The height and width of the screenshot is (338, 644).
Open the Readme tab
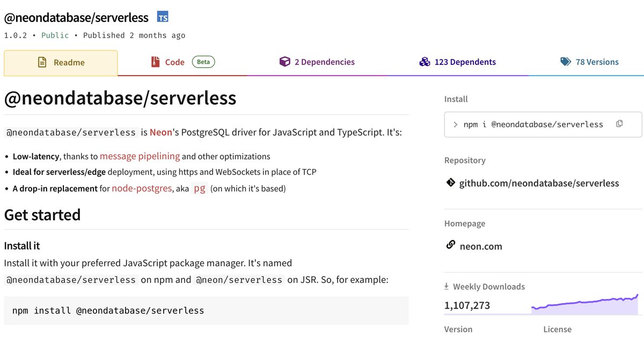[x=61, y=63]
